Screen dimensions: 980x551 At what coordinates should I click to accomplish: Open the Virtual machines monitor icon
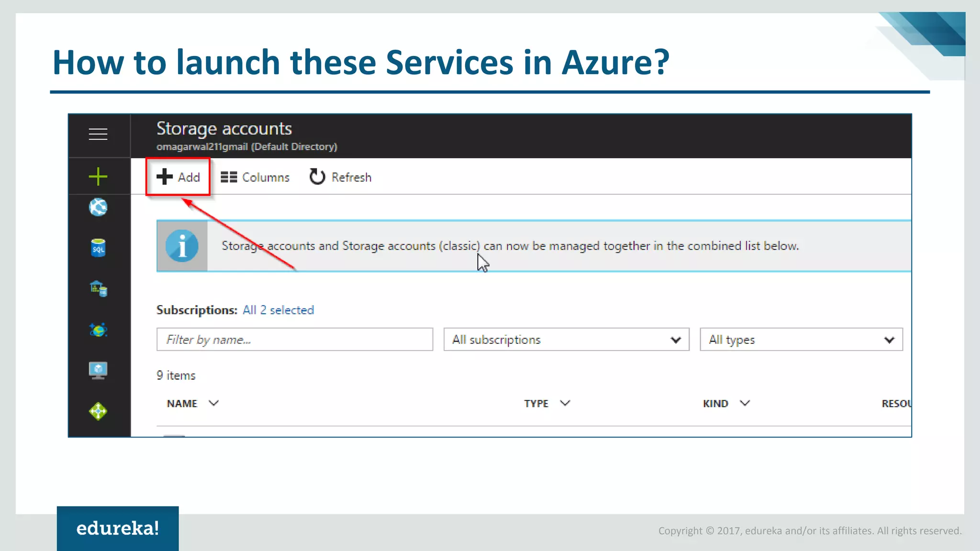(98, 370)
